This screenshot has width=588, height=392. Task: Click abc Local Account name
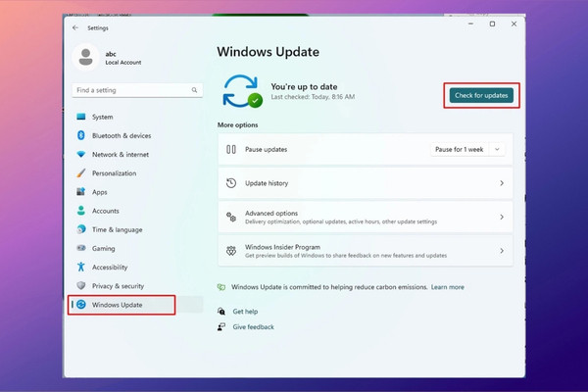pos(123,58)
